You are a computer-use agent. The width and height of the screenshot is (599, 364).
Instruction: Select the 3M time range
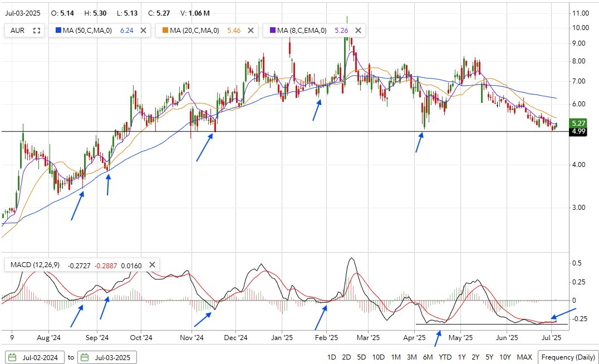(x=411, y=357)
